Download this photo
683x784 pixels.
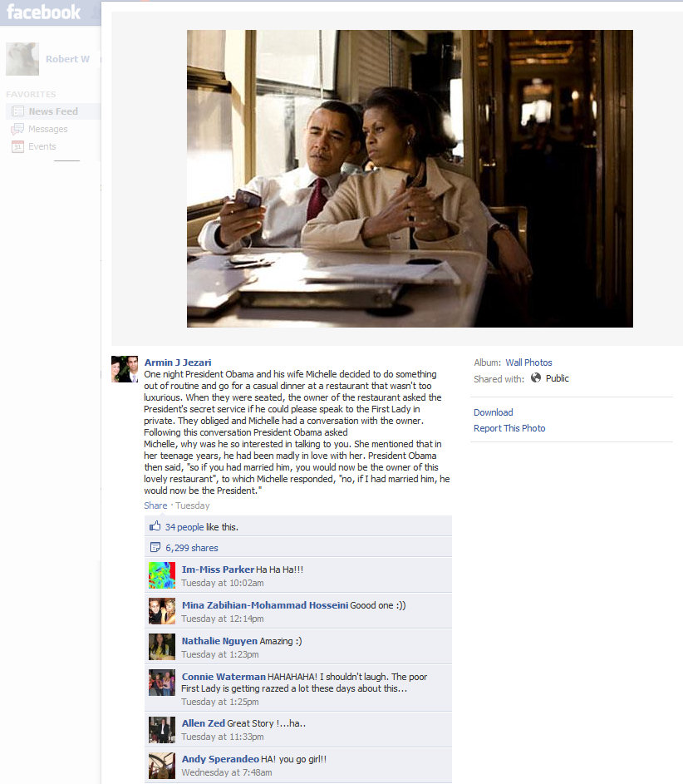pos(493,412)
